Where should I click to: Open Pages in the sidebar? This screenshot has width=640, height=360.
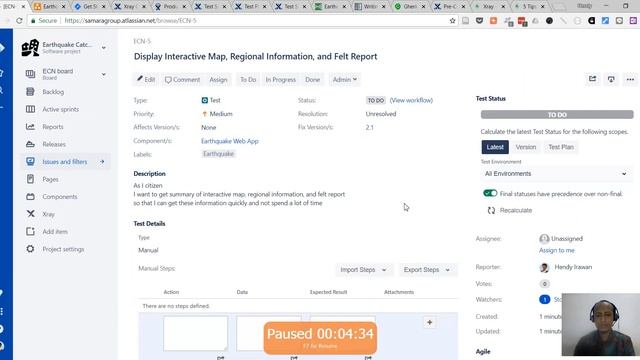50,179
